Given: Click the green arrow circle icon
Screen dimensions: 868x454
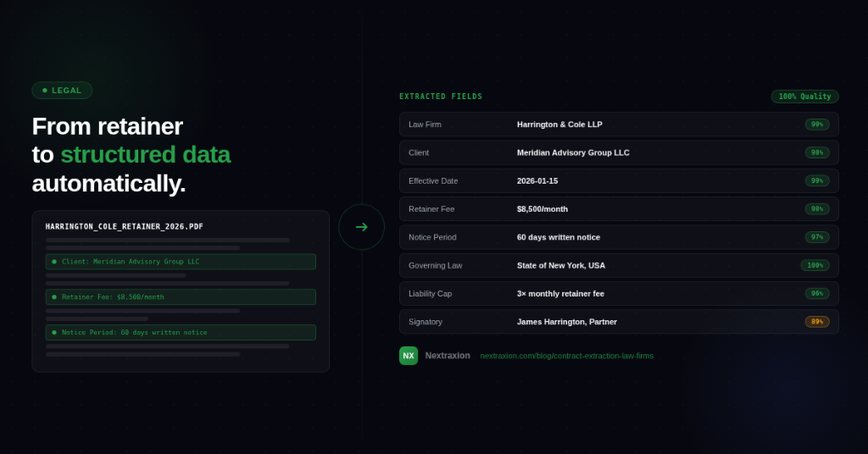Looking at the screenshot, I should click(x=361, y=227).
